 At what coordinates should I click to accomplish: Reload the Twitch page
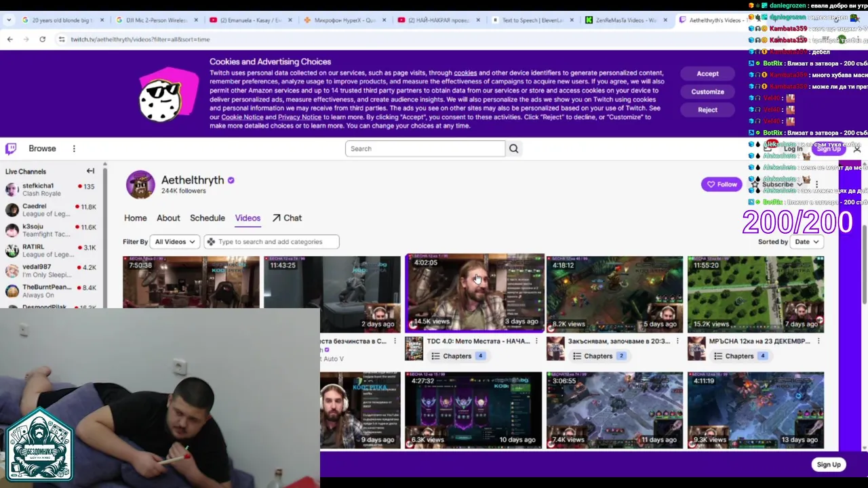[x=42, y=39]
